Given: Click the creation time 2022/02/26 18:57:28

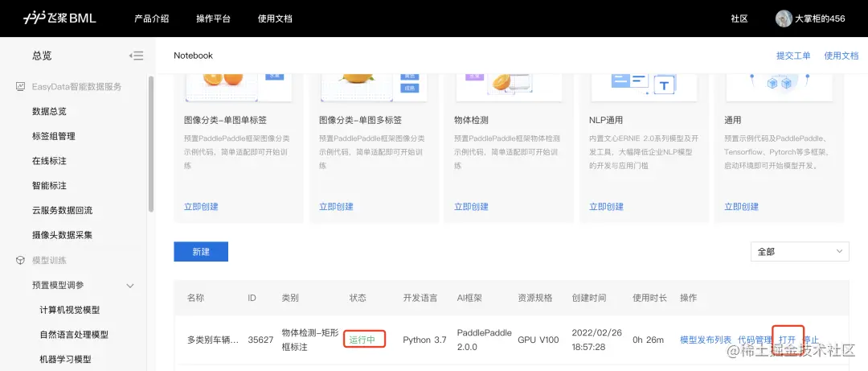Looking at the screenshot, I should (x=596, y=340).
